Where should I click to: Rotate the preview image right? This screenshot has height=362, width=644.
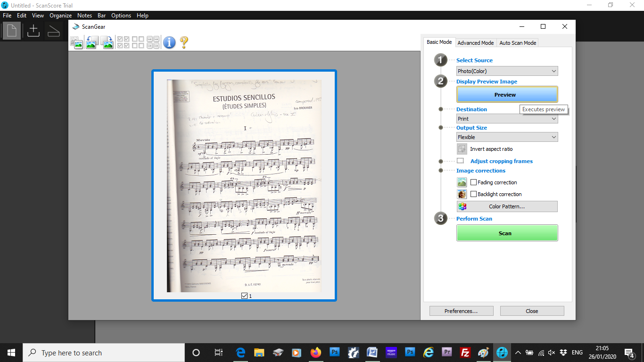(x=107, y=42)
